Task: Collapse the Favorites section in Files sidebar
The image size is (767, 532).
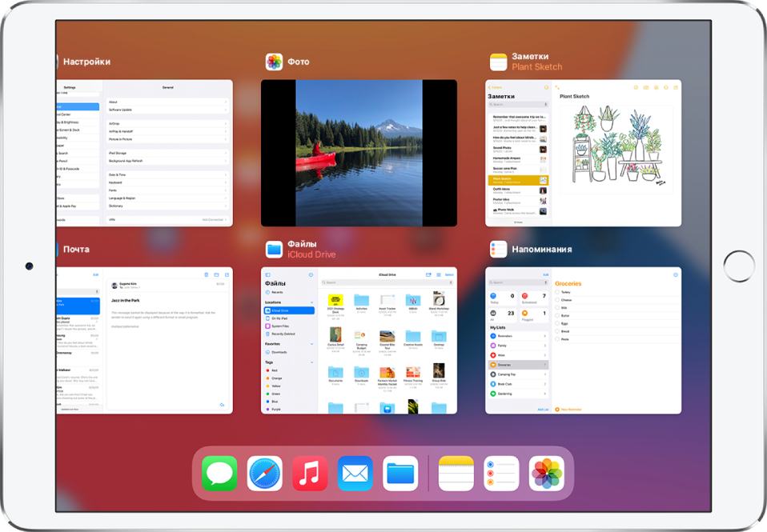Action: click(312, 343)
